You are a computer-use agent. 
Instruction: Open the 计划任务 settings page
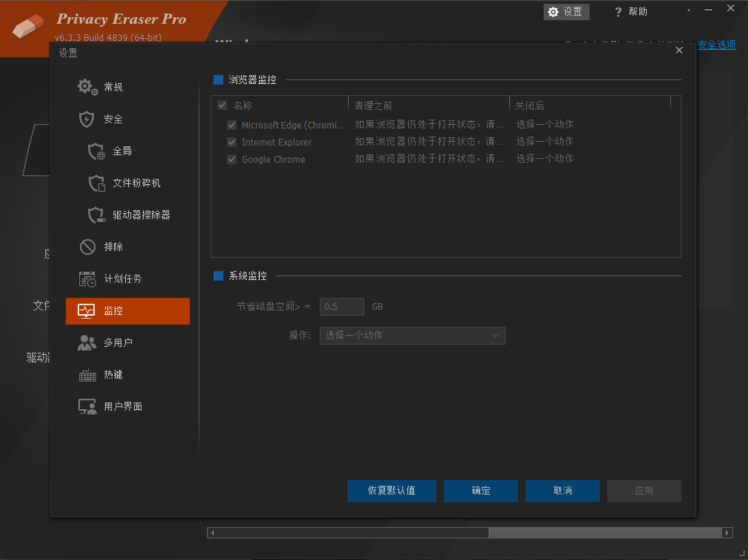click(x=127, y=279)
